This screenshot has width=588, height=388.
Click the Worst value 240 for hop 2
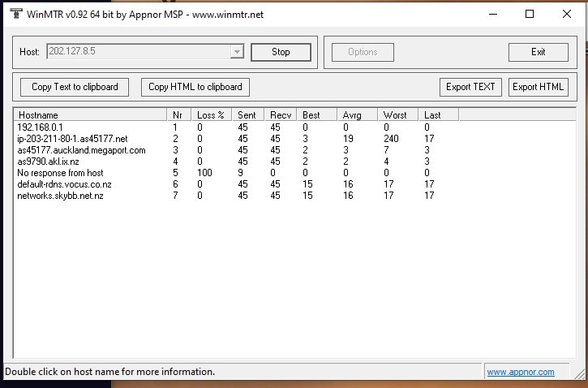point(391,139)
